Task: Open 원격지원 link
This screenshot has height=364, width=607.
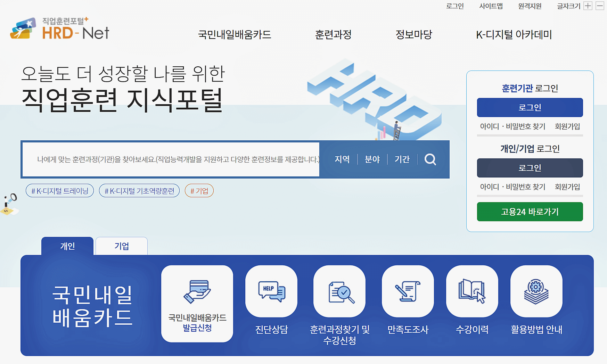Action: click(530, 6)
